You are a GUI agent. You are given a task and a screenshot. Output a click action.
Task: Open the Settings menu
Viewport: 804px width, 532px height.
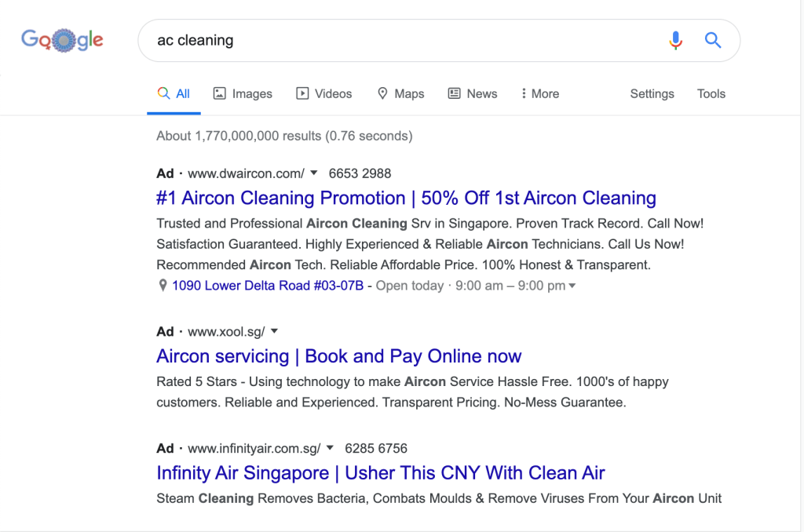[x=652, y=93]
